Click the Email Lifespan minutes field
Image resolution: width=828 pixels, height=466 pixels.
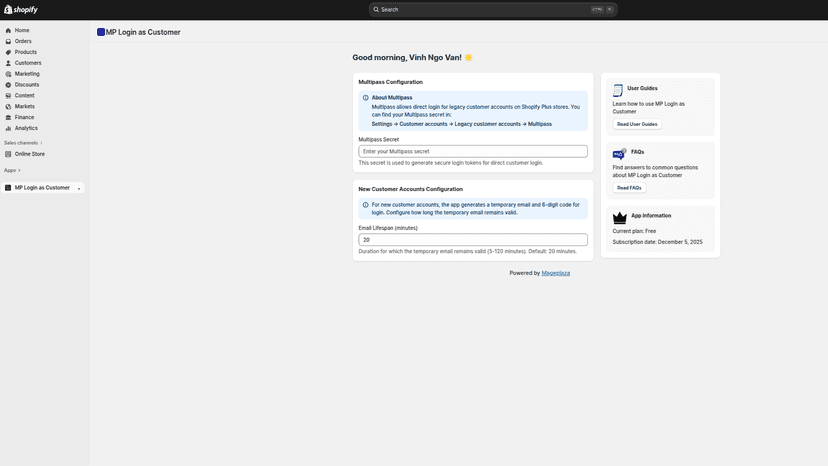coord(473,240)
